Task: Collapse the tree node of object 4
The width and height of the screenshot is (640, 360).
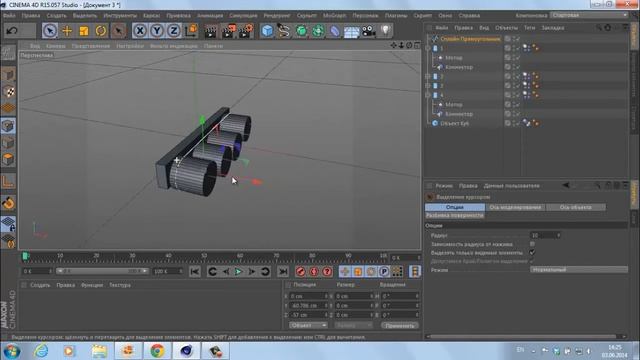Action: tap(428, 95)
